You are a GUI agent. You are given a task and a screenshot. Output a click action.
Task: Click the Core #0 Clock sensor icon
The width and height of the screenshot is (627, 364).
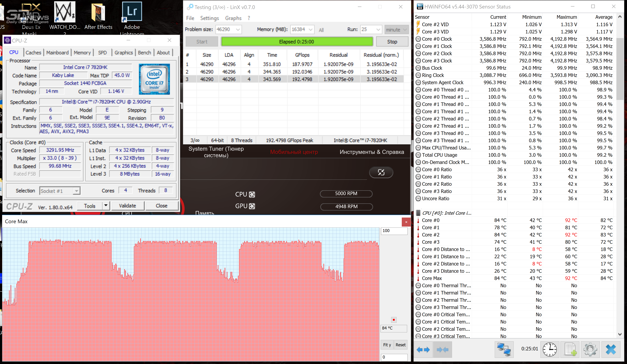pos(418,39)
